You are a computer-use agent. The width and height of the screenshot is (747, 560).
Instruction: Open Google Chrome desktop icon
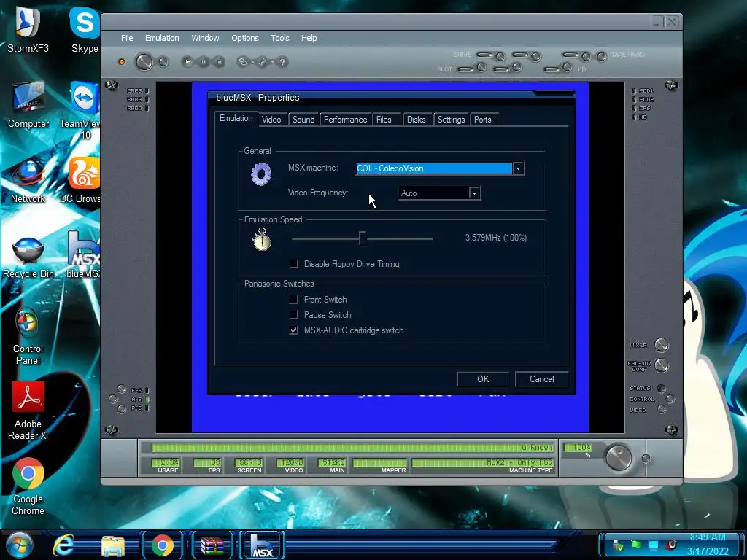[x=28, y=486]
